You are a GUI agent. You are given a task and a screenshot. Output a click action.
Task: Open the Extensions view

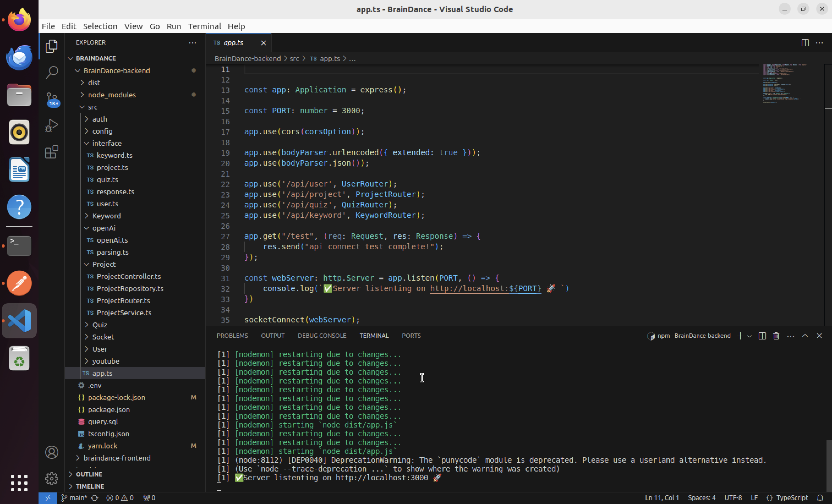click(x=51, y=152)
